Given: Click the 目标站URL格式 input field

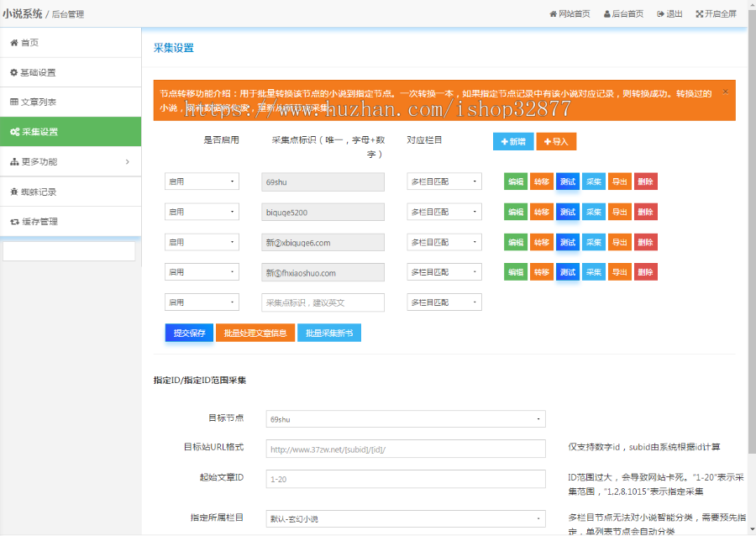Looking at the screenshot, I should point(406,449).
